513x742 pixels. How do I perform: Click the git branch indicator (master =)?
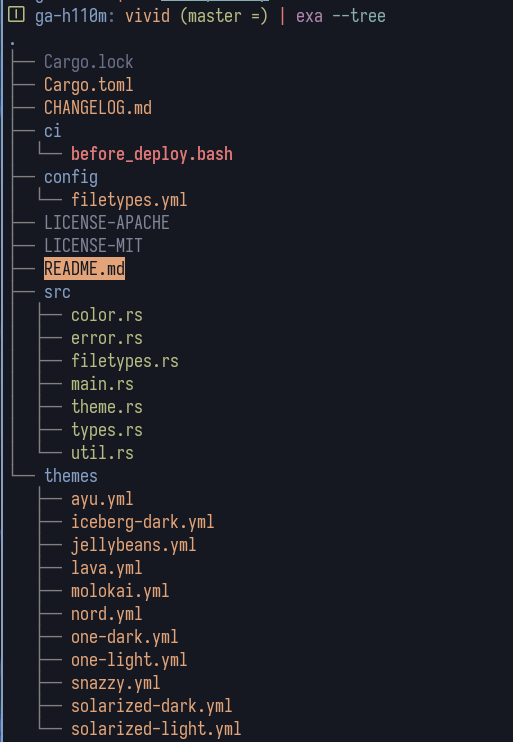click(224, 17)
